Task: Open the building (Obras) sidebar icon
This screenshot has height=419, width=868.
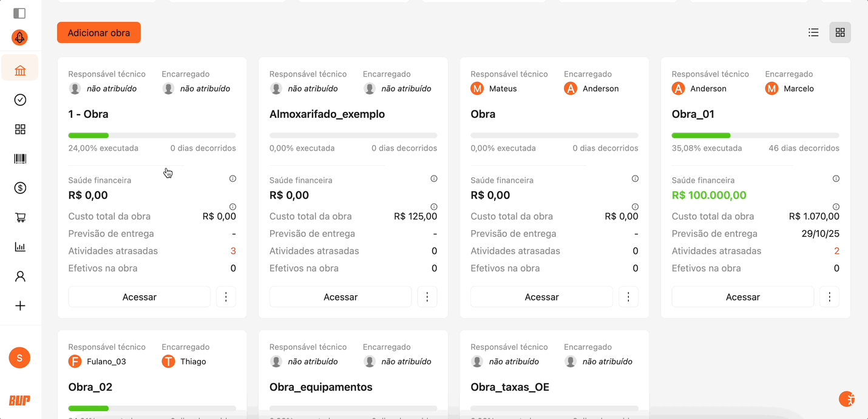Action: point(20,70)
